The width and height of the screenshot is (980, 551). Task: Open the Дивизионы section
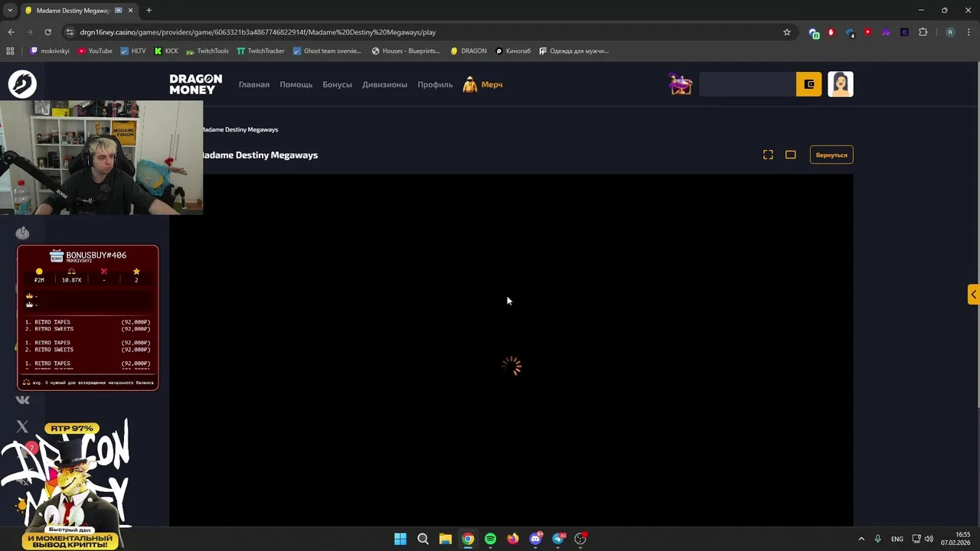click(385, 84)
